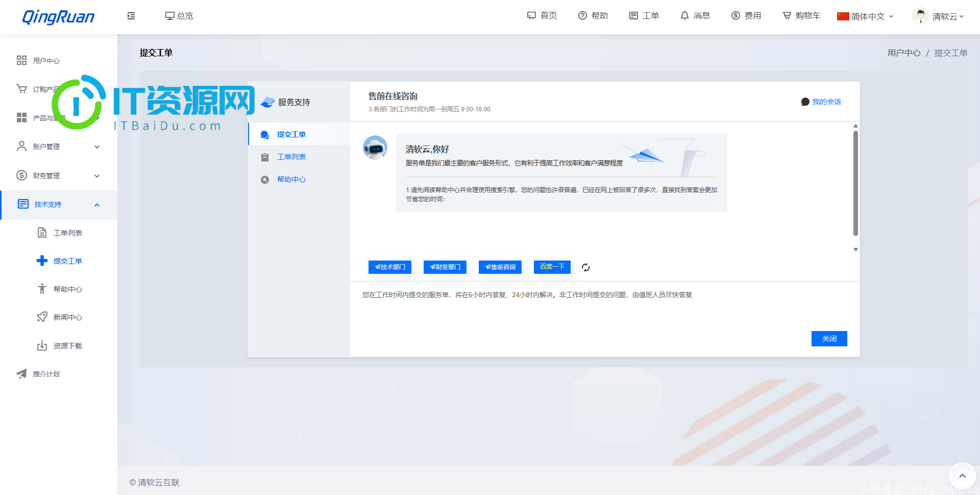
Task: Expand the 账户管理 chevron
Action: (97, 147)
